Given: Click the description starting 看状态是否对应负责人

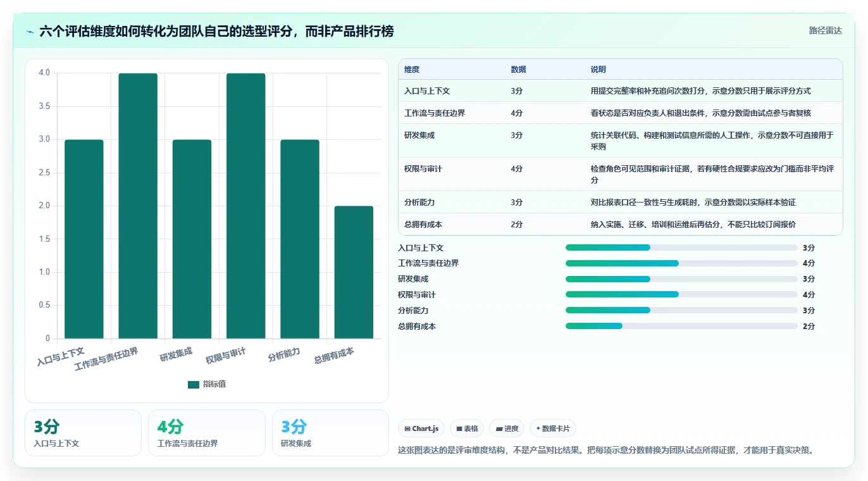Looking at the screenshot, I should [x=701, y=113].
